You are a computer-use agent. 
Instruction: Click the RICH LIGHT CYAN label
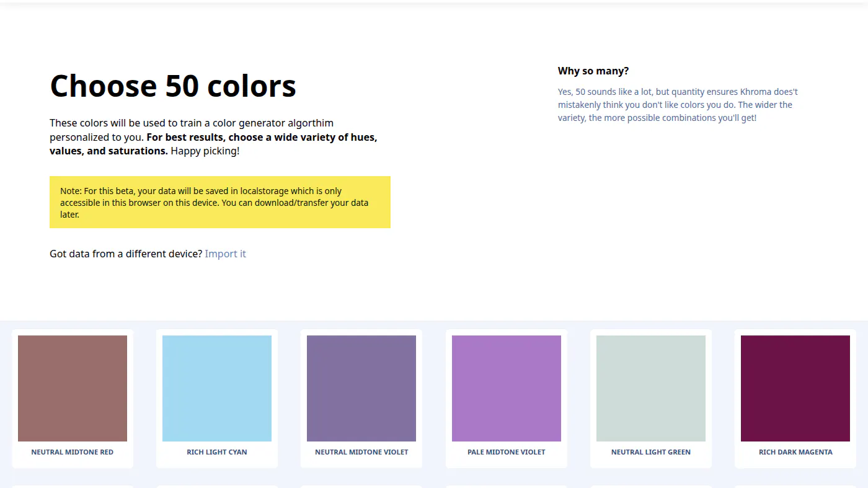click(217, 452)
